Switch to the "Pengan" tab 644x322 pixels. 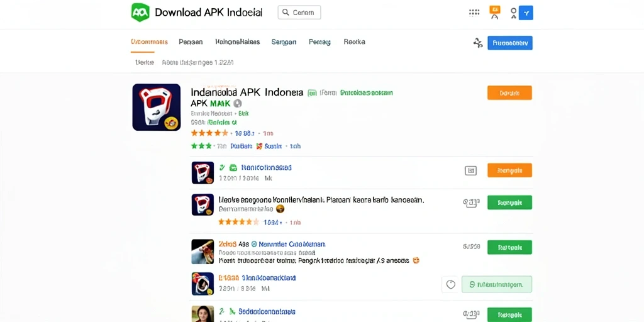pos(191,42)
